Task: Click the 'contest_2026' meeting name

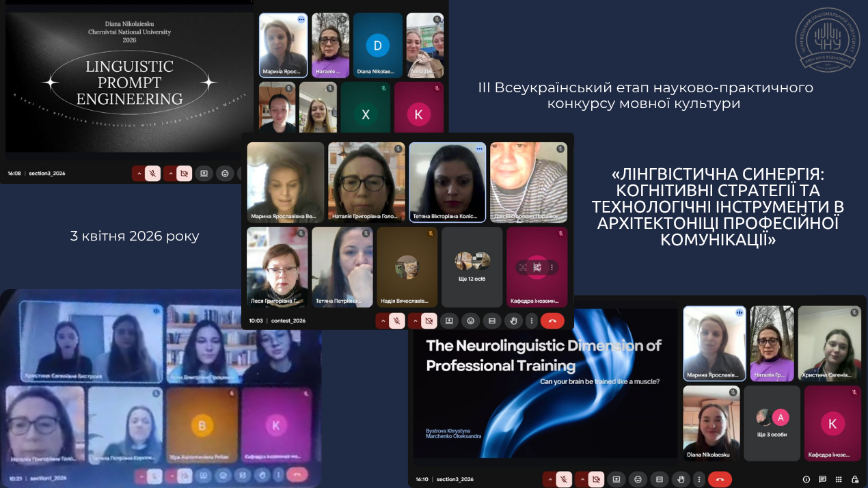Action: (x=288, y=321)
